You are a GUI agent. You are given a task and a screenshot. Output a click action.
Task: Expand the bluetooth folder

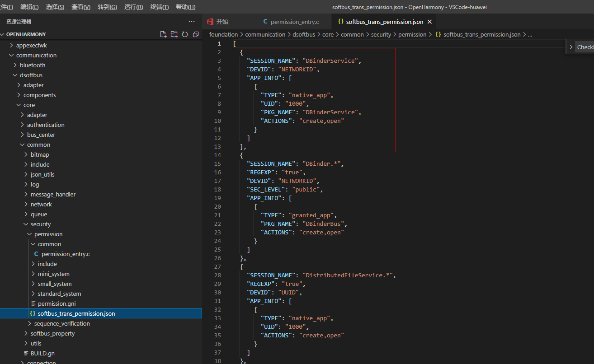[33, 65]
